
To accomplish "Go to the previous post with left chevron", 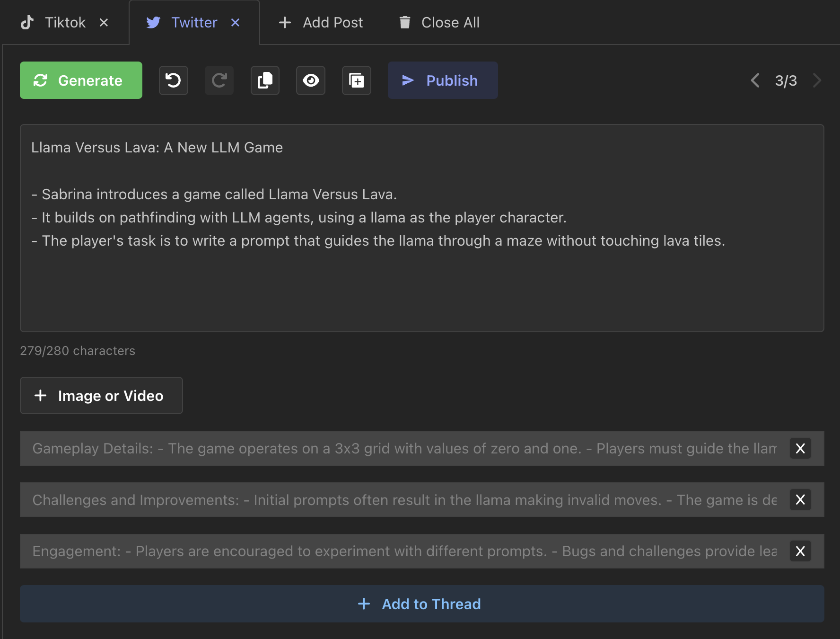I will (755, 80).
